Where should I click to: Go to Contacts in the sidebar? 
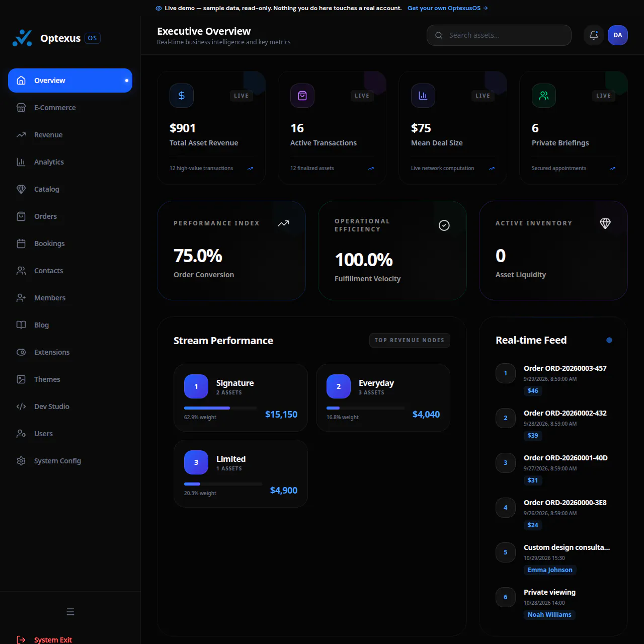[70, 271]
